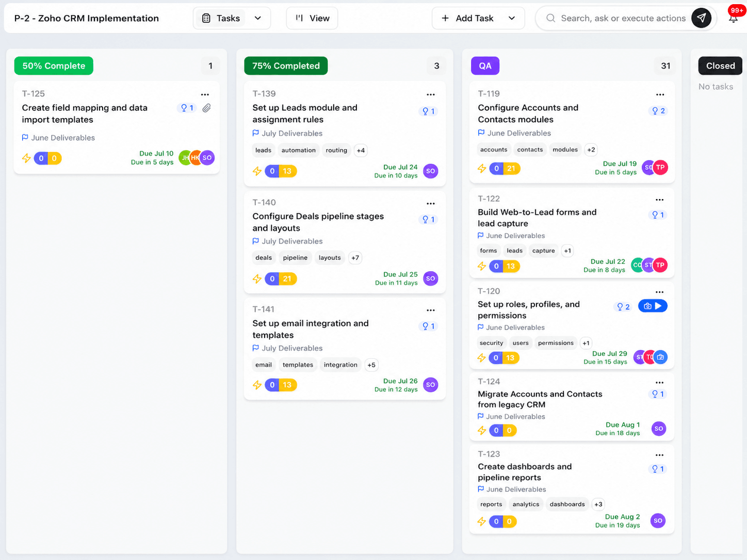Click QA column task count 31
The width and height of the screenshot is (747, 560).
pos(665,65)
